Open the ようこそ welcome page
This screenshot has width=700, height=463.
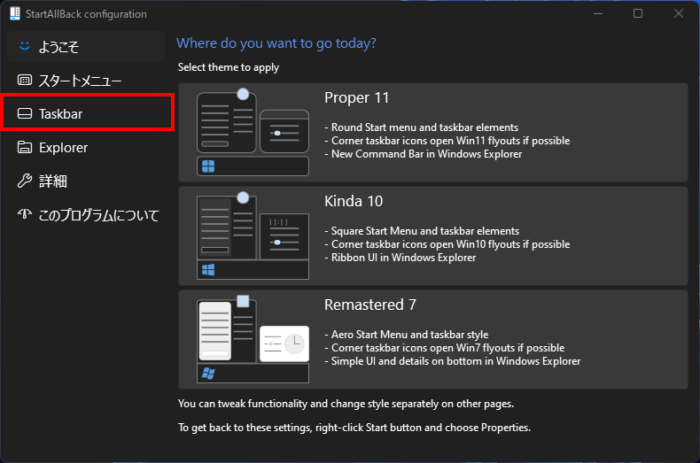[86, 46]
